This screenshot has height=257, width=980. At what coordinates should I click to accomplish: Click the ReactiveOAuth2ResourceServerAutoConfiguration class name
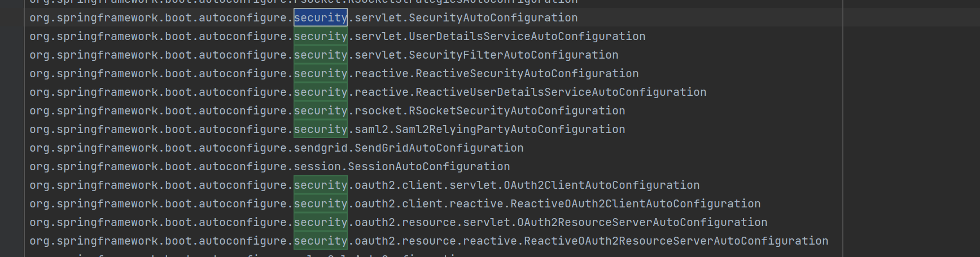(x=676, y=241)
